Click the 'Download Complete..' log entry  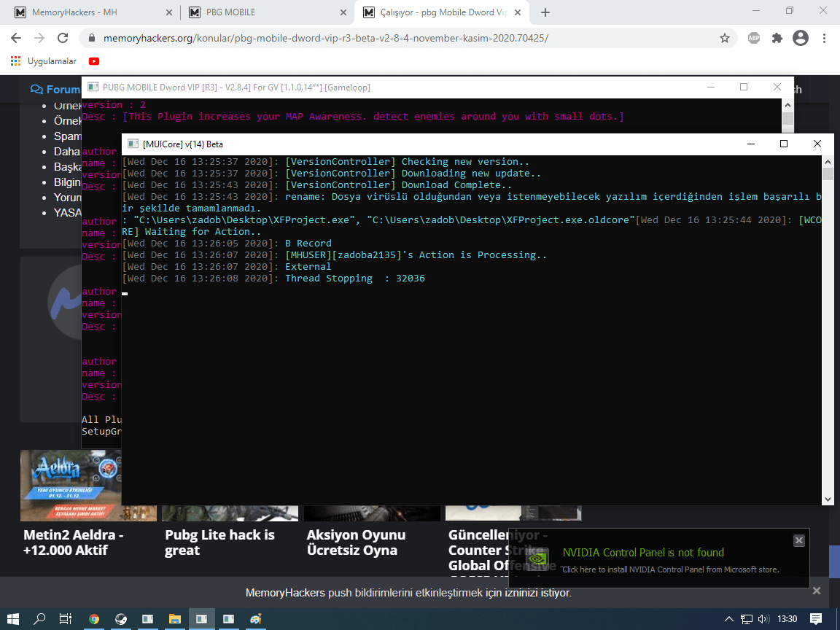point(317,184)
